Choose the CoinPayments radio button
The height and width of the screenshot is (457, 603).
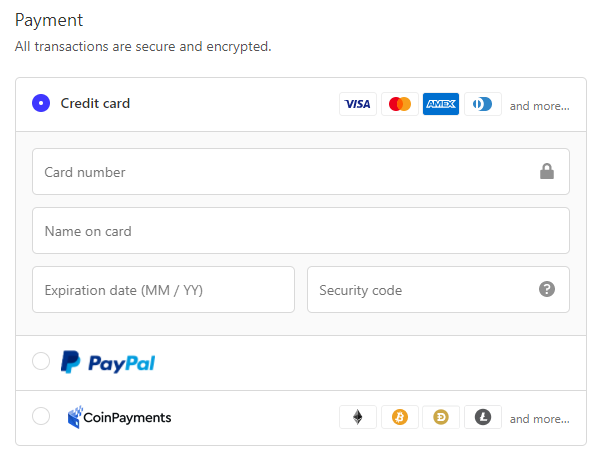coord(41,416)
